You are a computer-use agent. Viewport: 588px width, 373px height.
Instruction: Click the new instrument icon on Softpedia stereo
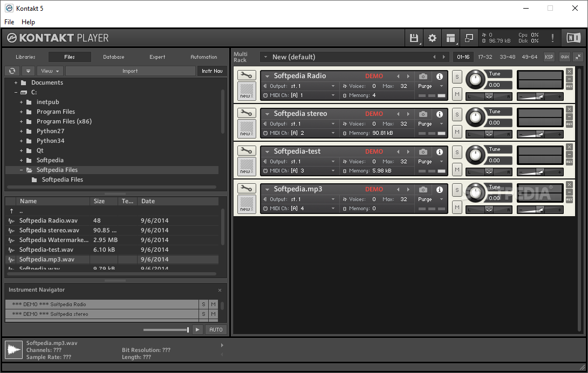click(247, 129)
